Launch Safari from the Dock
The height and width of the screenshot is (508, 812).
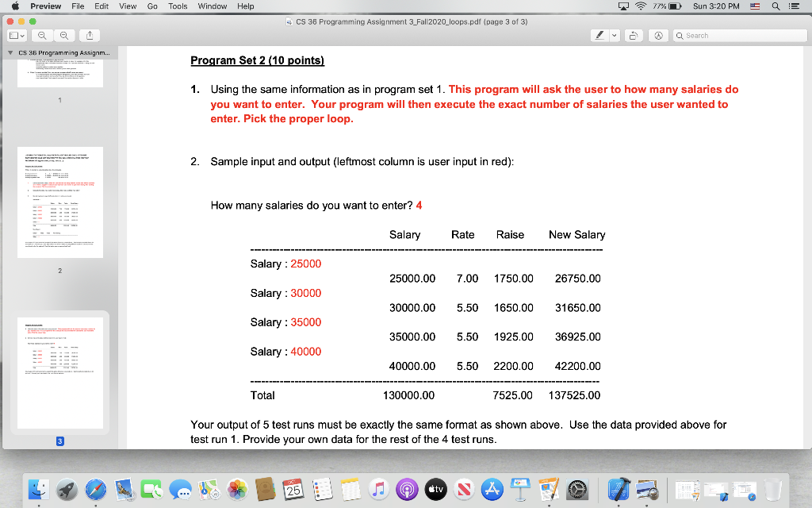[96, 489]
